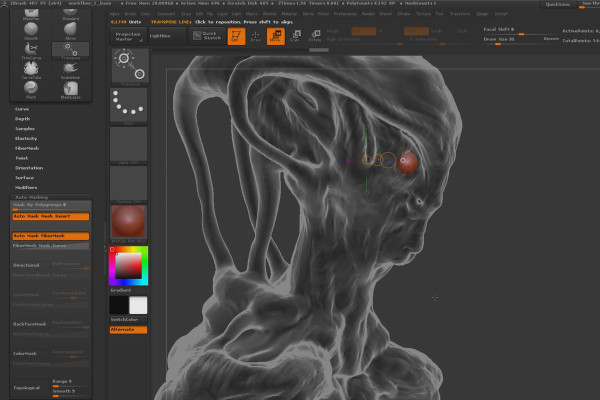Pick a color in the color picker
600x400 pixels.
click(129, 266)
